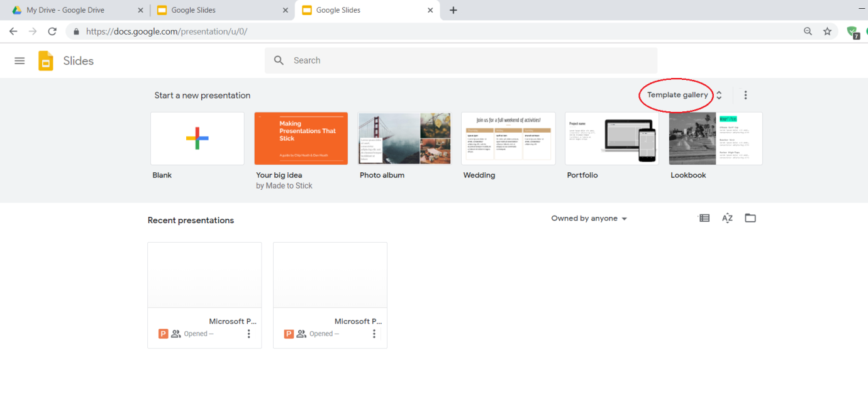The height and width of the screenshot is (413, 868).
Task: Click the Slides logo icon
Action: 46,61
